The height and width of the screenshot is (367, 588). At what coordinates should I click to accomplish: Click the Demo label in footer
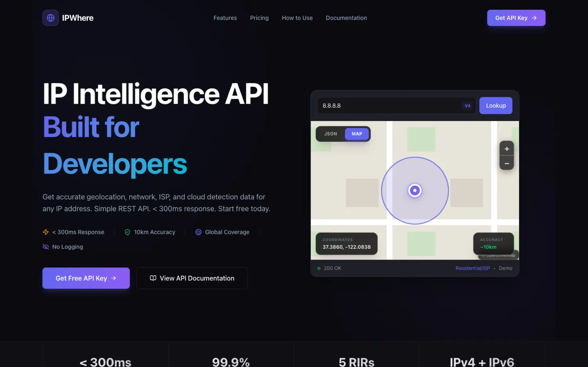(x=506, y=268)
